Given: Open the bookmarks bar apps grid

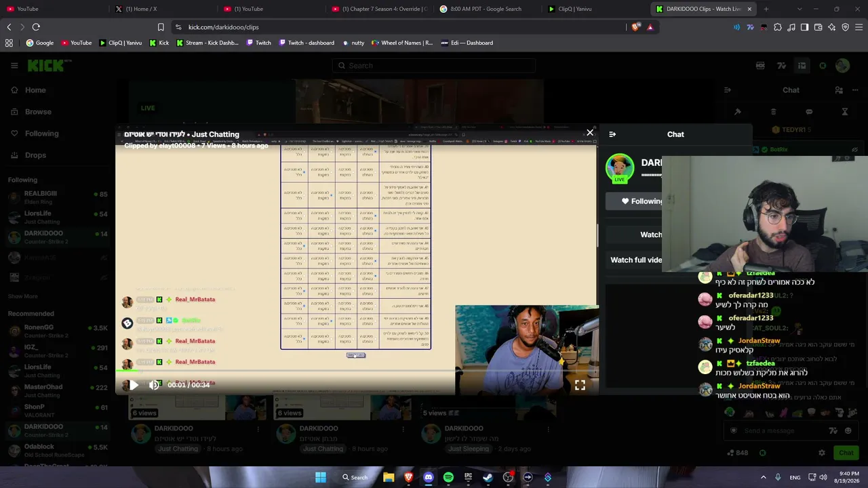Looking at the screenshot, I should click(x=9, y=43).
